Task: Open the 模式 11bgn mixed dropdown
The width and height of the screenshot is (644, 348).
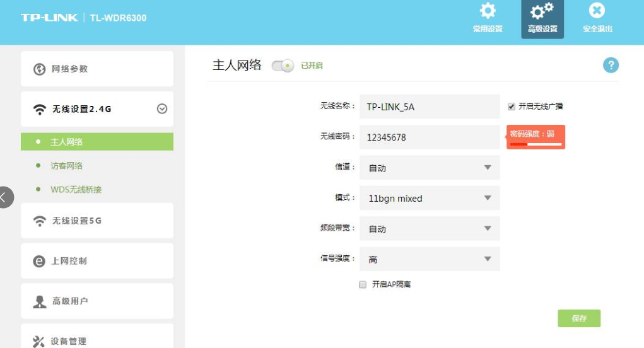Action: coord(429,198)
